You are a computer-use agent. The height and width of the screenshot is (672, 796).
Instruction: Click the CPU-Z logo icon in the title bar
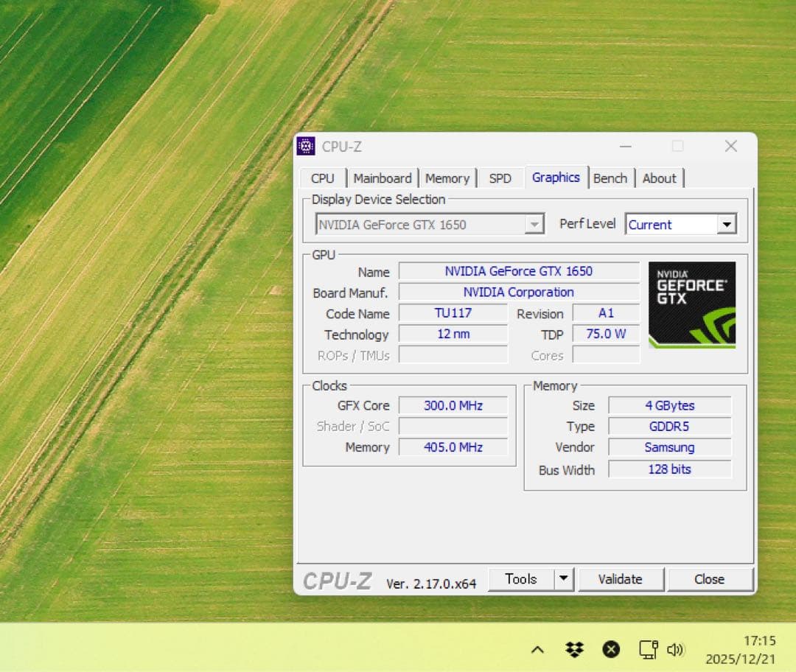tap(305, 147)
